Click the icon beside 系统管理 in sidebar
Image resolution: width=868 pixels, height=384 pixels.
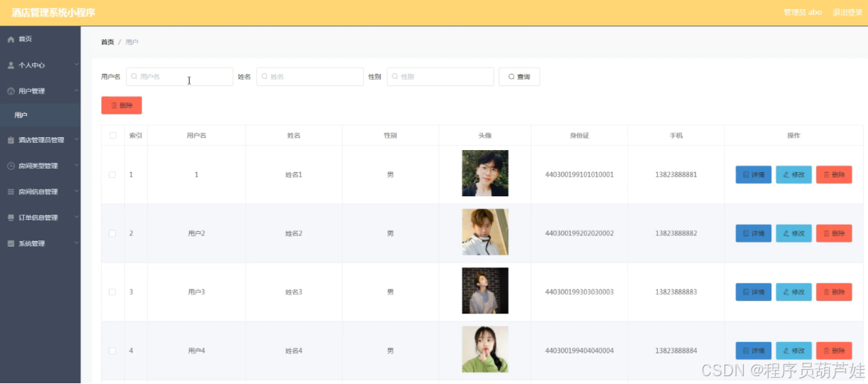click(11, 243)
